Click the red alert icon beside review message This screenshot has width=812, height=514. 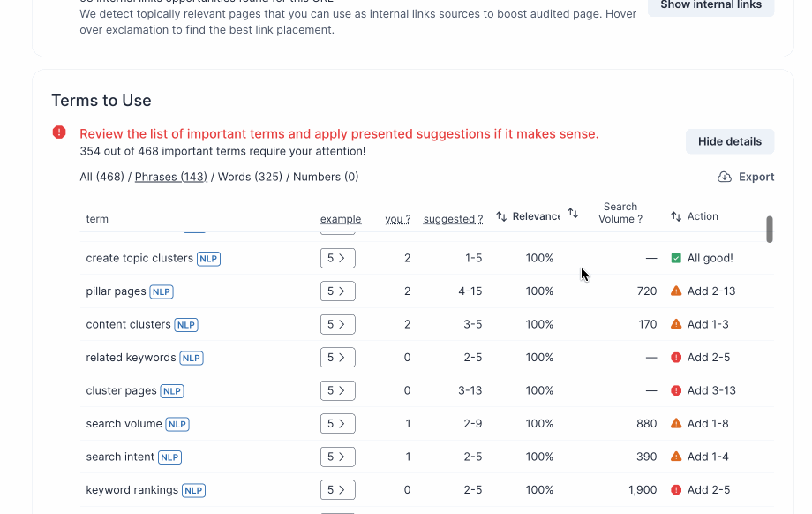[x=59, y=132]
